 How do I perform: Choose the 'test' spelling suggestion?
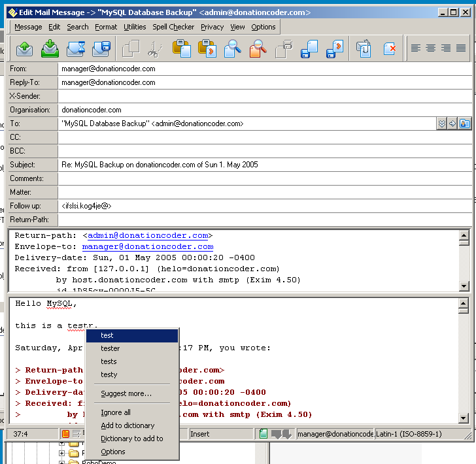(132, 336)
